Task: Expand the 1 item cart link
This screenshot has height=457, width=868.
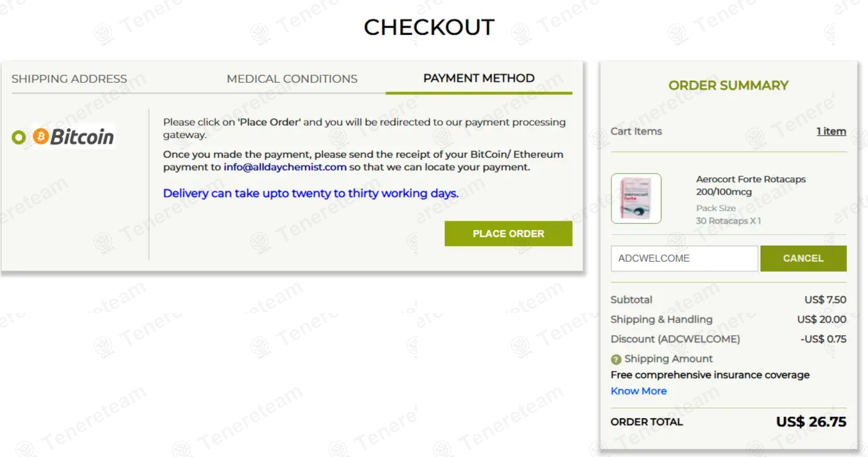Action: click(831, 131)
